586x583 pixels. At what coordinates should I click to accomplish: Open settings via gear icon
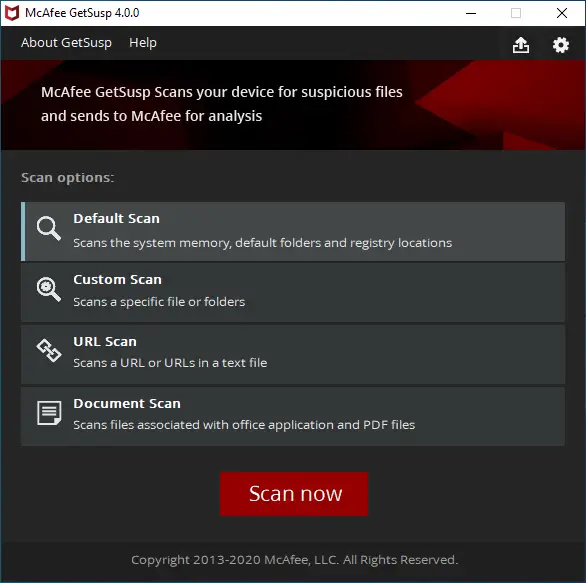coord(561,45)
